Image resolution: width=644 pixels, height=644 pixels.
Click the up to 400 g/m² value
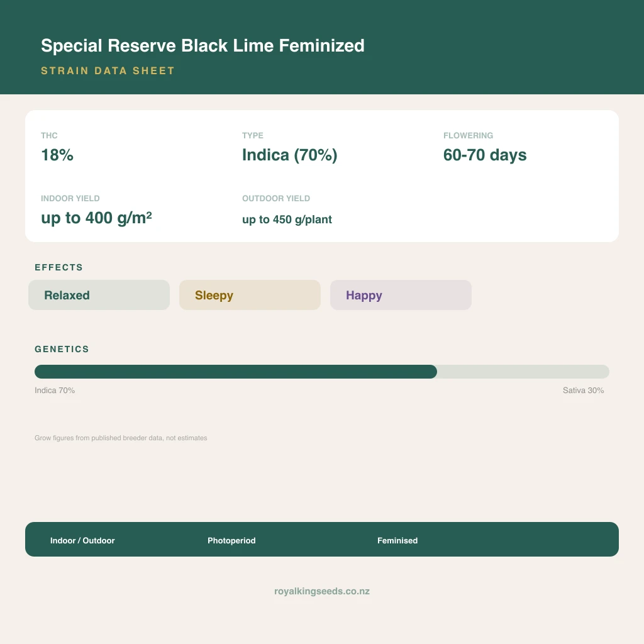(x=96, y=218)
